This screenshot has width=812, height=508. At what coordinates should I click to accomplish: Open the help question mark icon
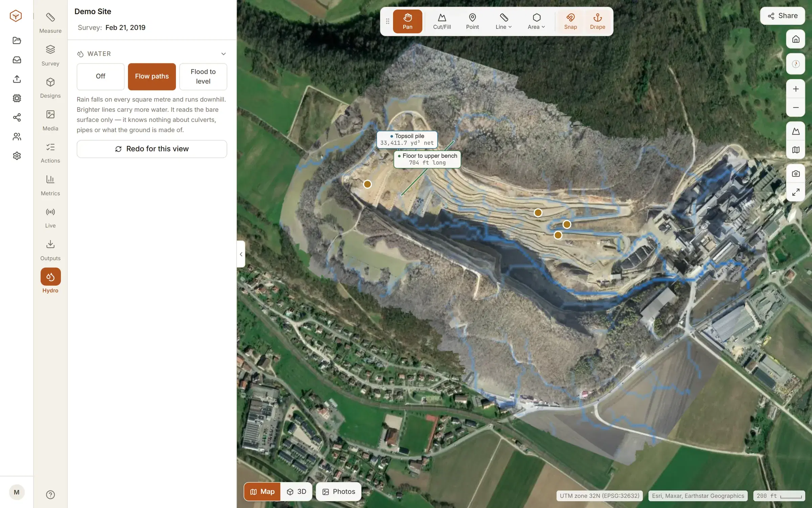pyautogui.click(x=50, y=495)
